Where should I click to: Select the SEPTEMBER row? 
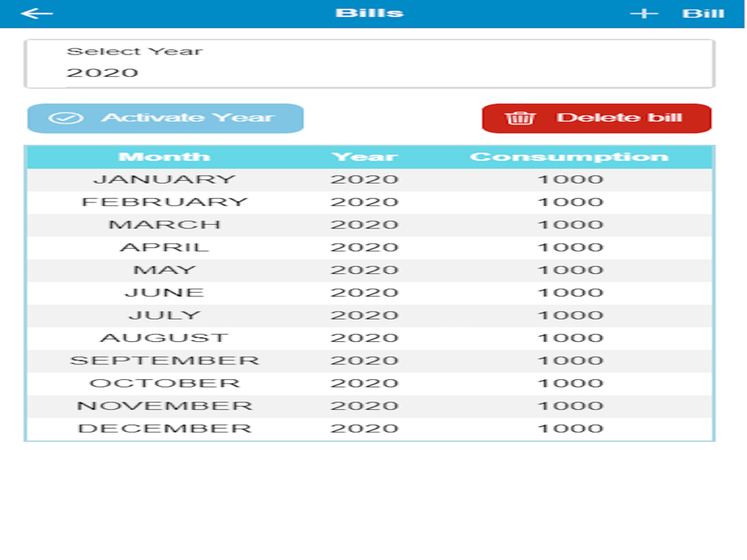pyautogui.click(x=370, y=361)
